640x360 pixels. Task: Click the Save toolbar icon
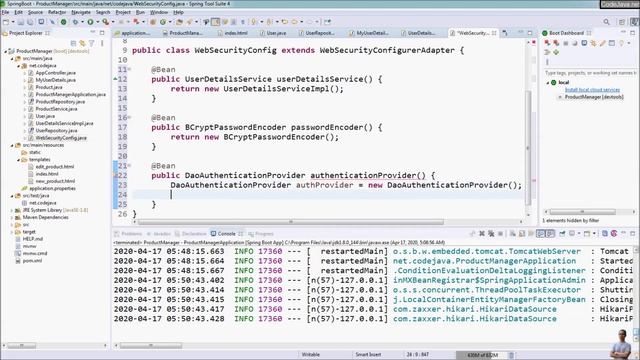pos(20,22)
